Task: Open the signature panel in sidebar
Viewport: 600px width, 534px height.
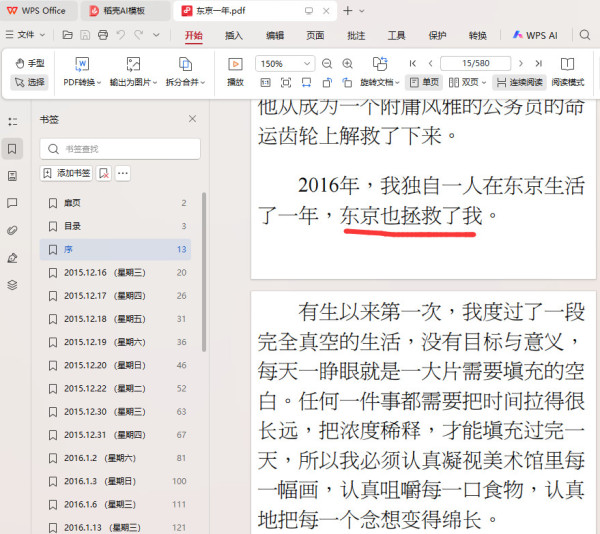Action: (x=12, y=258)
